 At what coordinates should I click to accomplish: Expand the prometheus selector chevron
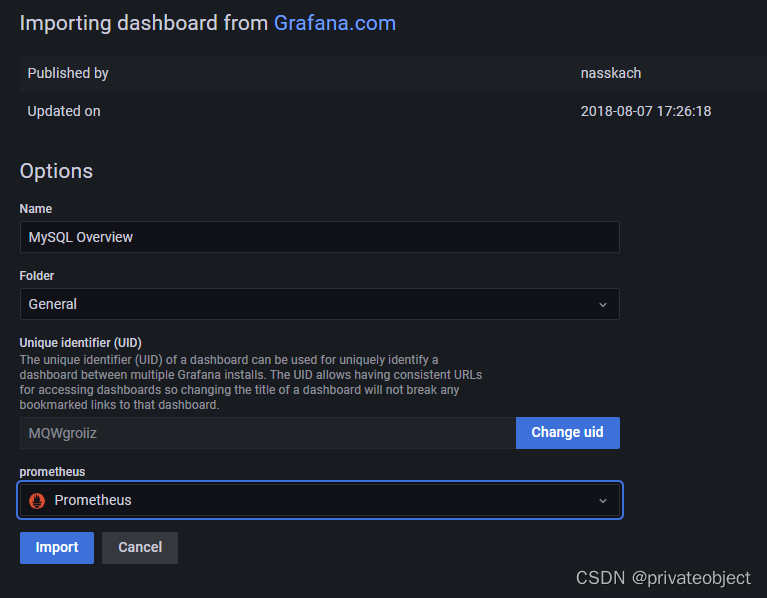pyautogui.click(x=603, y=501)
